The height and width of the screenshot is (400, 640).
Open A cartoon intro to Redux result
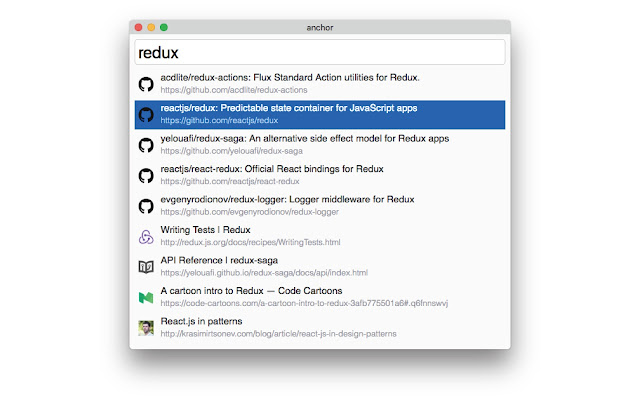click(x=320, y=298)
